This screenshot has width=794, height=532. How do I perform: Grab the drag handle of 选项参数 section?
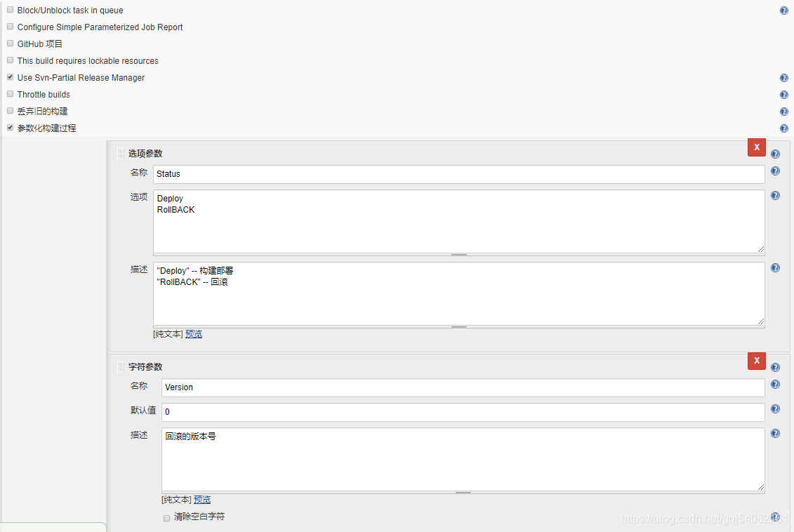pos(121,154)
